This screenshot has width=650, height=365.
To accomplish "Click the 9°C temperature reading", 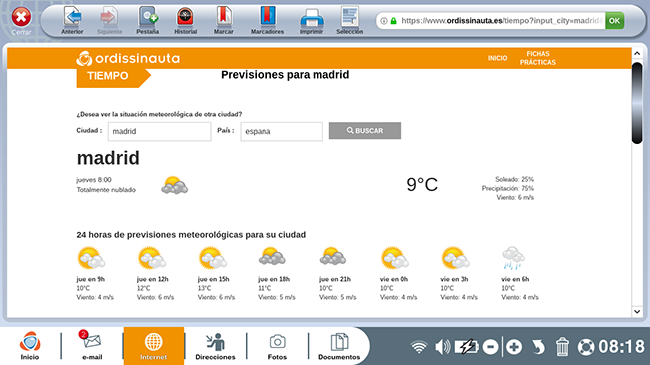I will 422,185.
